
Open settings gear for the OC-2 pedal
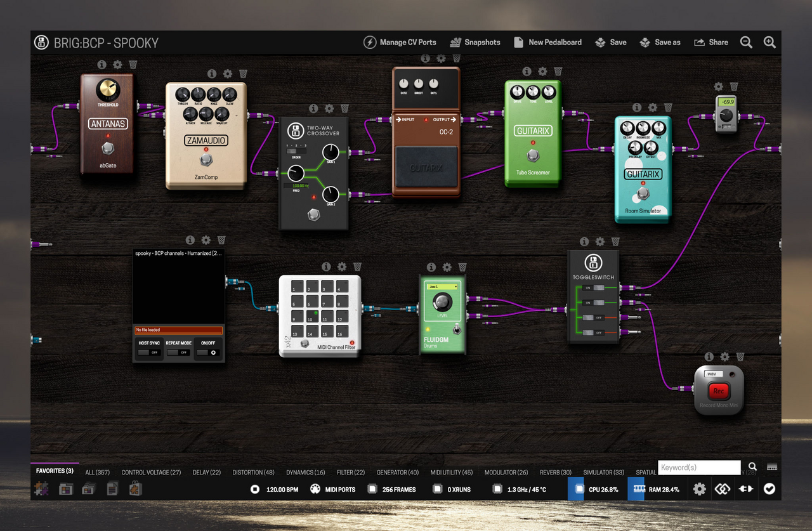pyautogui.click(x=441, y=59)
